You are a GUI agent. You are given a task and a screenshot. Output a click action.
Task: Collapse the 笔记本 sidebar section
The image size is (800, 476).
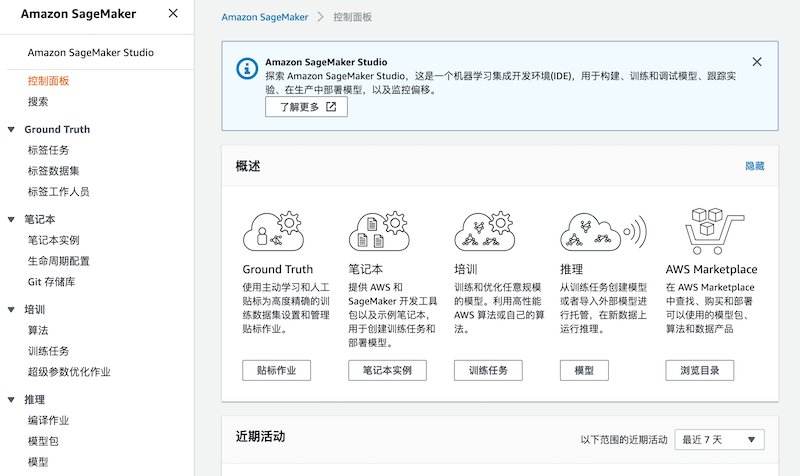coord(11,219)
